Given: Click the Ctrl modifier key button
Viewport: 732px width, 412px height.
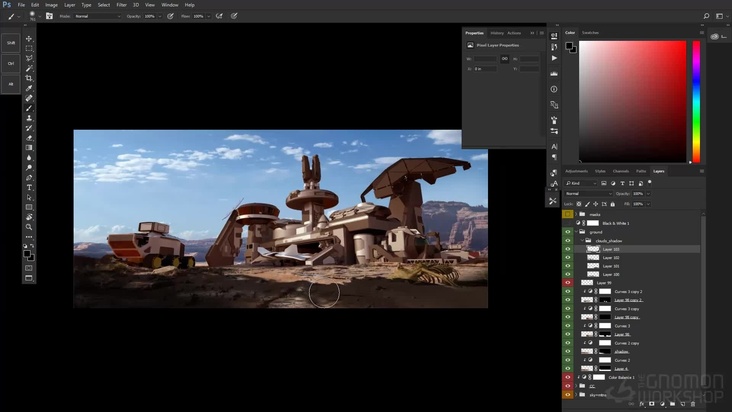Looking at the screenshot, I should coord(11,63).
